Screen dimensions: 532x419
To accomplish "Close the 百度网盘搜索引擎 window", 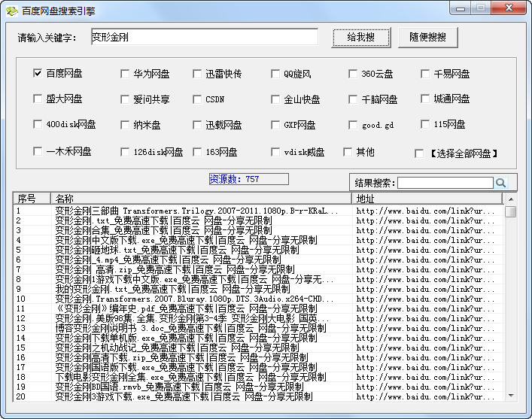I will pyautogui.click(x=509, y=8).
